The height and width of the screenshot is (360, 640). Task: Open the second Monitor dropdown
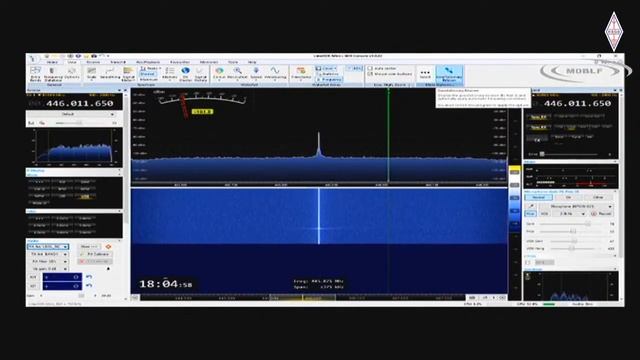click(49, 254)
